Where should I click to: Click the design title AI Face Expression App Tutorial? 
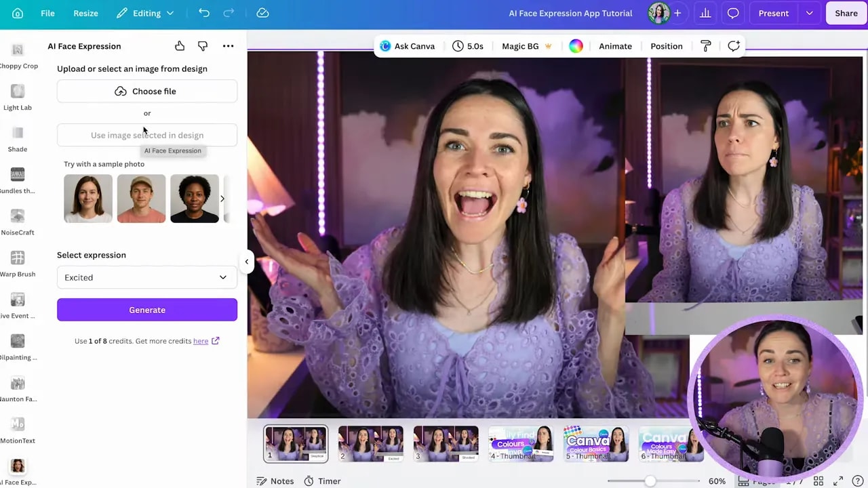pos(570,13)
